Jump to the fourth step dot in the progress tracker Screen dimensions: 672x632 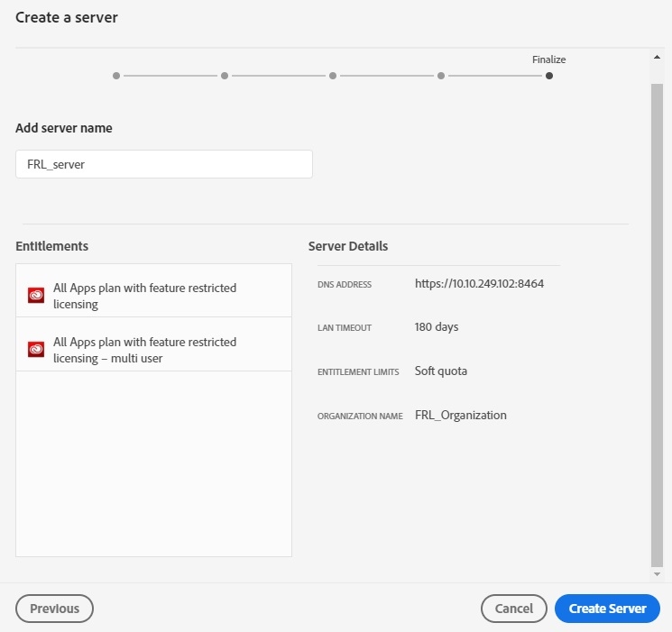coord(441,76)
